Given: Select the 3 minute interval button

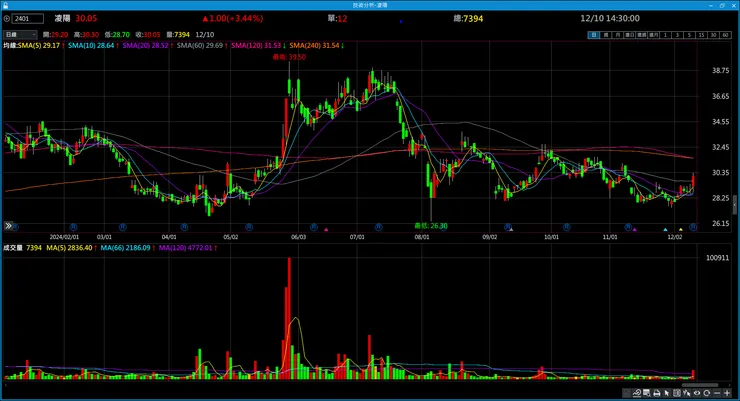Looking at the screenshot, I should (677, 35).
